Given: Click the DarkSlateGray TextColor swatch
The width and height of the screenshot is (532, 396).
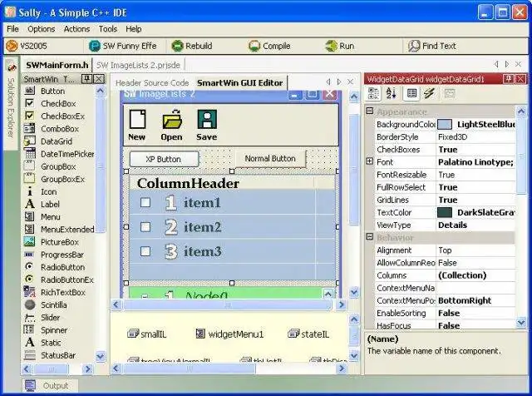Looking at the screenshot, I should [x=445, y=213].
